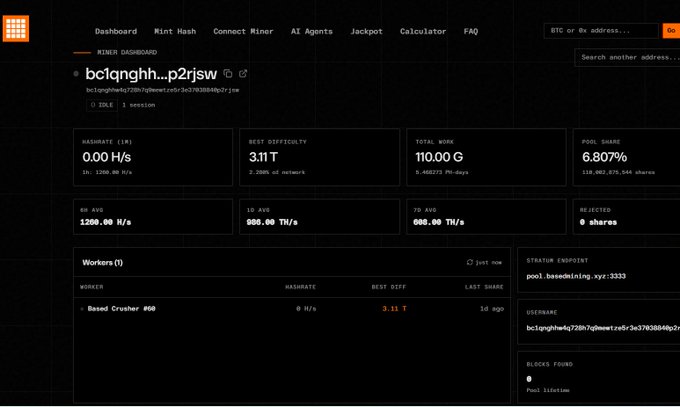Select the username address in Username card

click(603, 328)
